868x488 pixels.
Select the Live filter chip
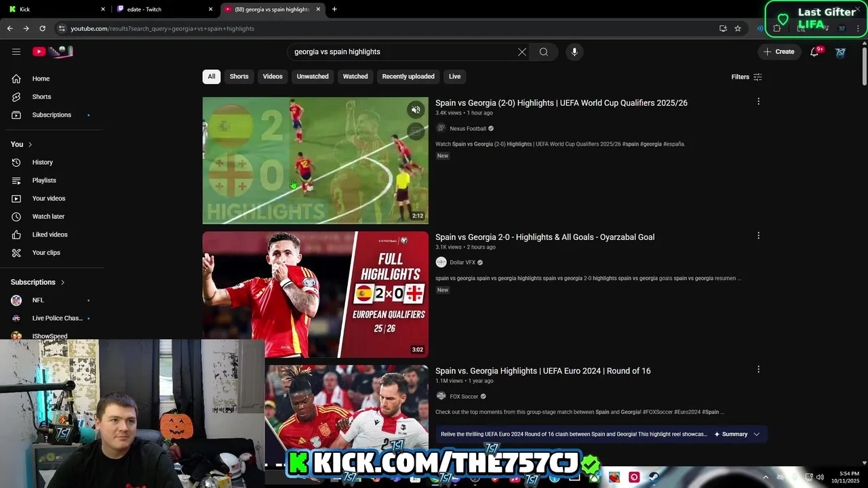[455, 77]
